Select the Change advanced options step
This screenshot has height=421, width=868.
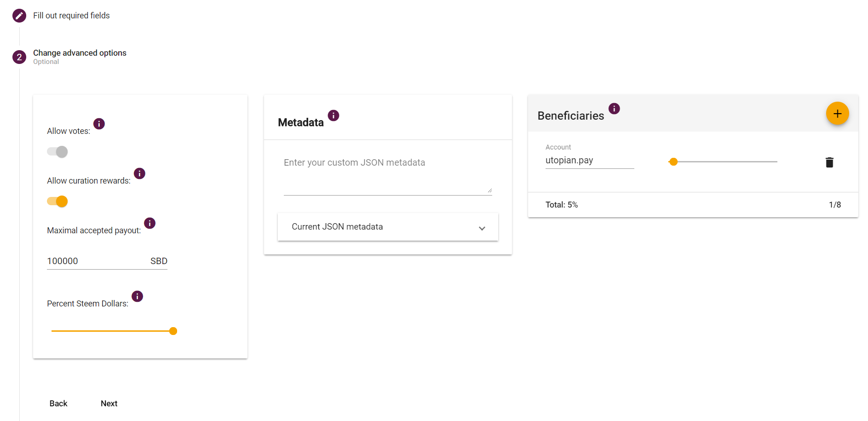[x=80, y=53]
